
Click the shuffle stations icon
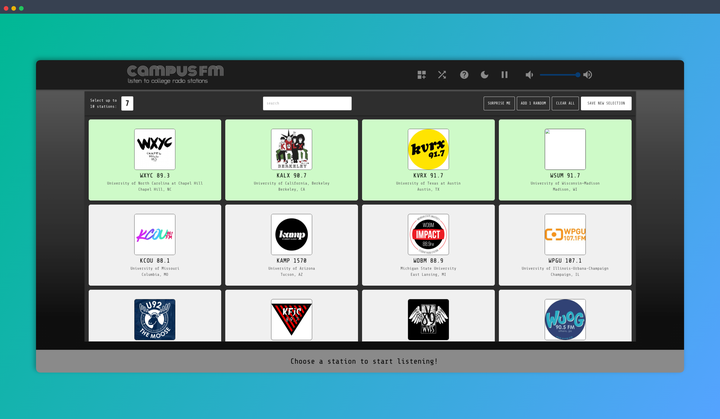(x=442, y=75)
